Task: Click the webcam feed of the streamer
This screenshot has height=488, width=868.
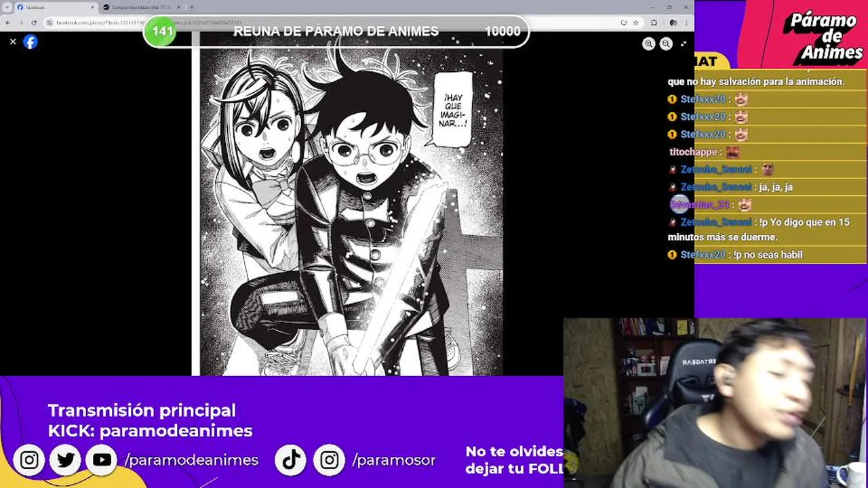Action: point(715,403)
